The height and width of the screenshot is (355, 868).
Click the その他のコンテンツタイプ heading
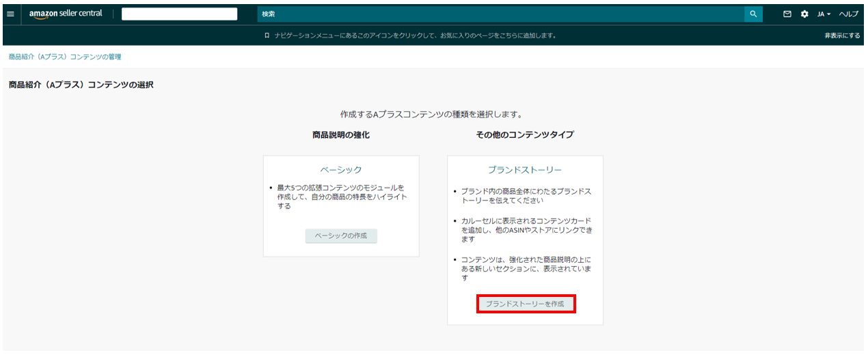525,135
